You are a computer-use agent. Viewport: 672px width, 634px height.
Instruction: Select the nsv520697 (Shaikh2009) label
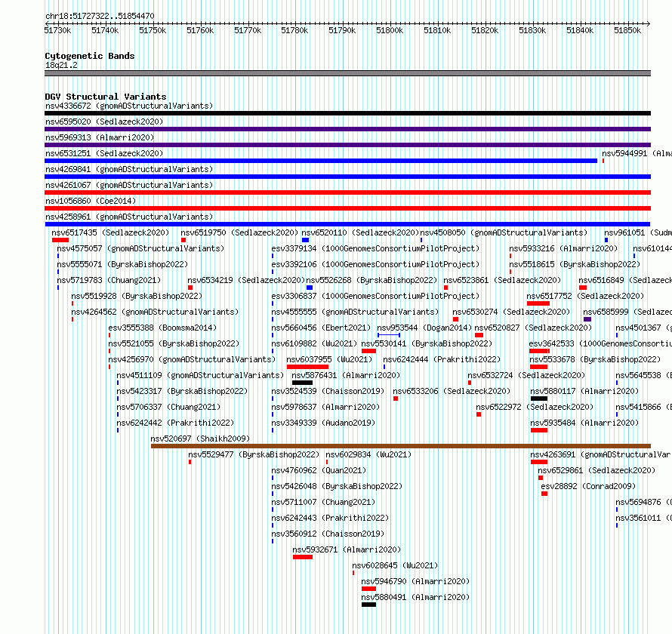coord(200,439)
